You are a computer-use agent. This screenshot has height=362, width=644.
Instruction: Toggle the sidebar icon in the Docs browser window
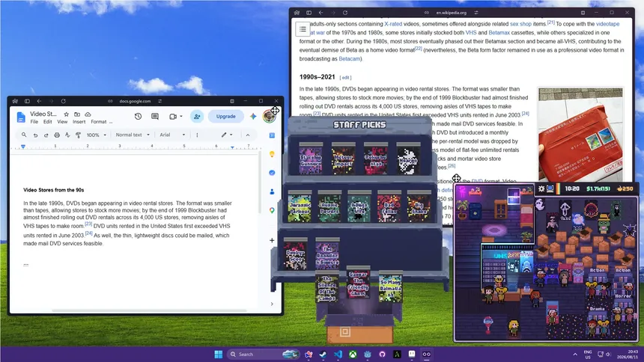click(27, 101)
